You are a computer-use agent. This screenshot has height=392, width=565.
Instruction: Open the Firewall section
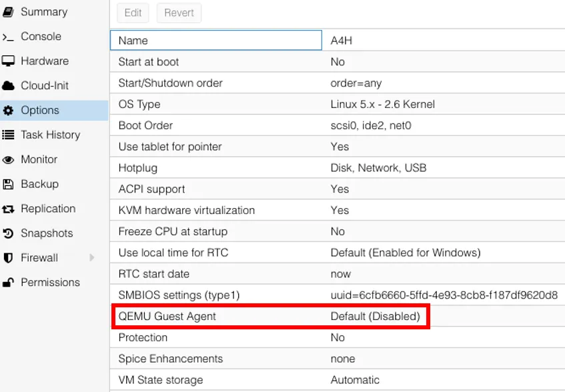39,258
